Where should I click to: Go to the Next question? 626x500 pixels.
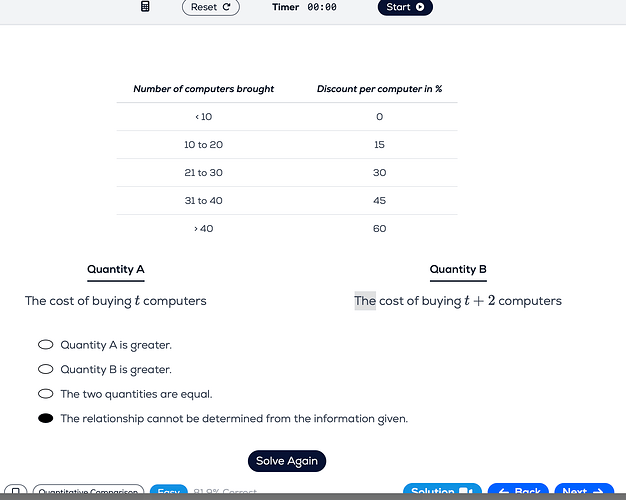584,490
